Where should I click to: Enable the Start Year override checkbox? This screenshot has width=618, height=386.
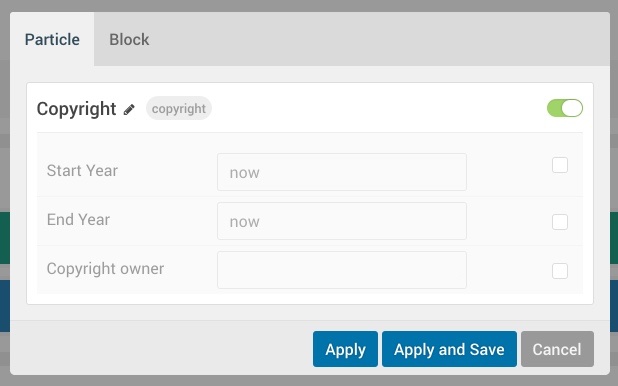560,165
